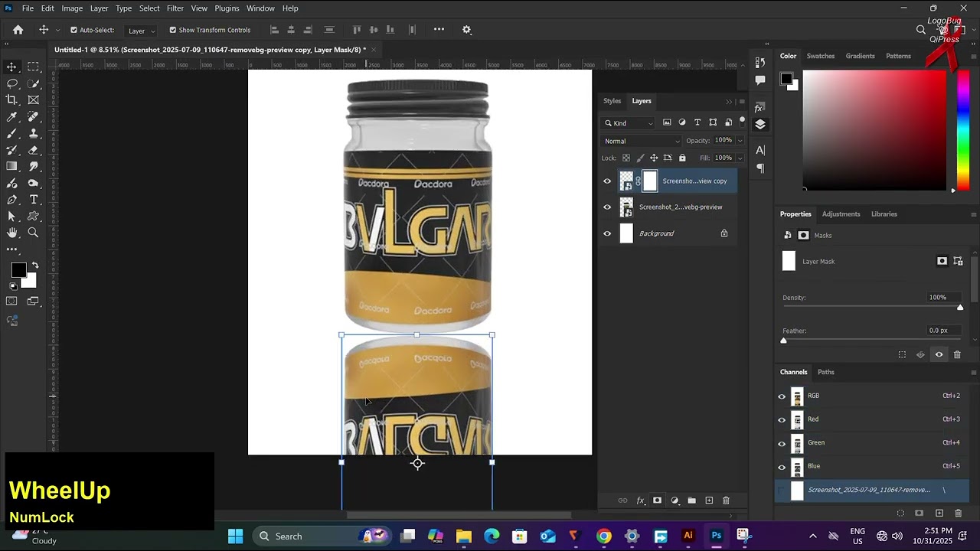Switch to the Libraries tab
The image size is (980, 551).
(884, 214)
